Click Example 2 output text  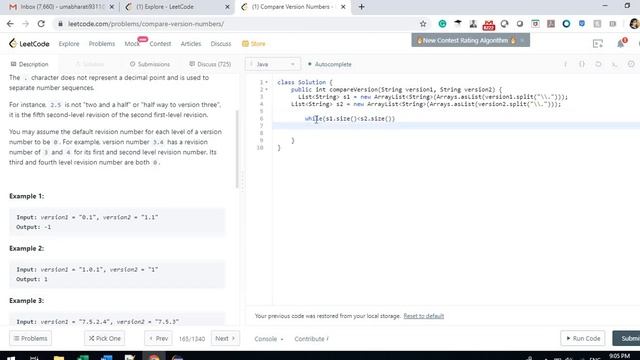[x=32, y=279]
